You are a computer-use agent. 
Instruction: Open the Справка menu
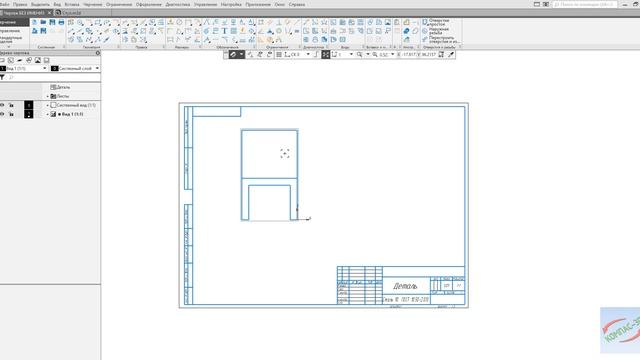297,4
